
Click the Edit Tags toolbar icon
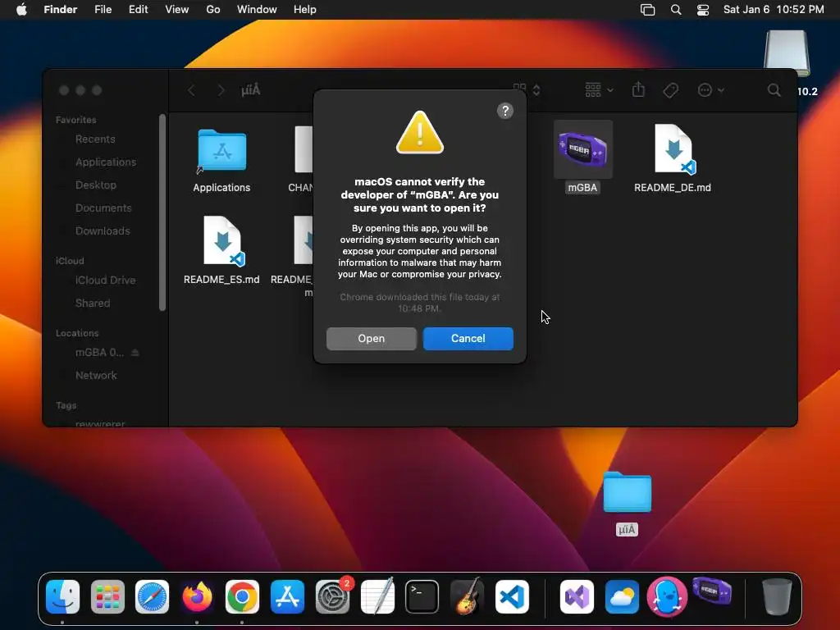670,90
